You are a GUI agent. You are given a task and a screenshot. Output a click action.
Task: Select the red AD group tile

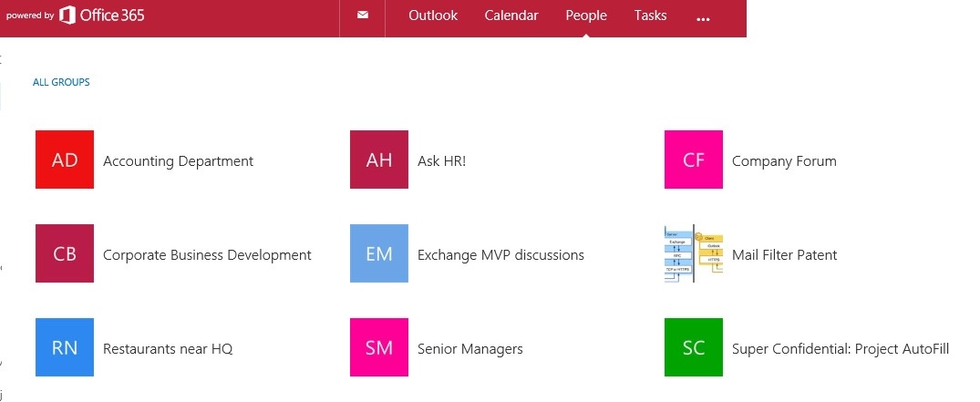[x=65, y=160]
